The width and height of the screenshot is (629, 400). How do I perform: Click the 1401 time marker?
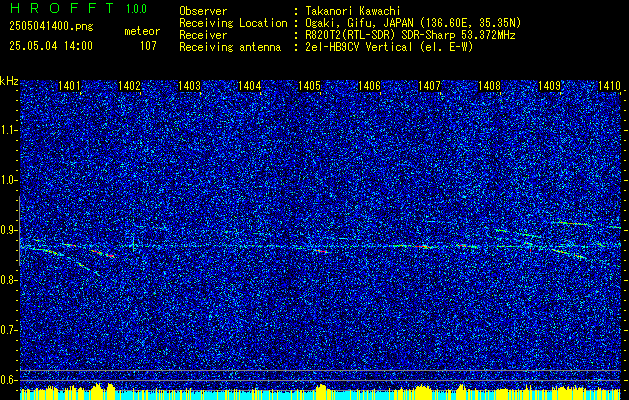click(x=69, y=85)
